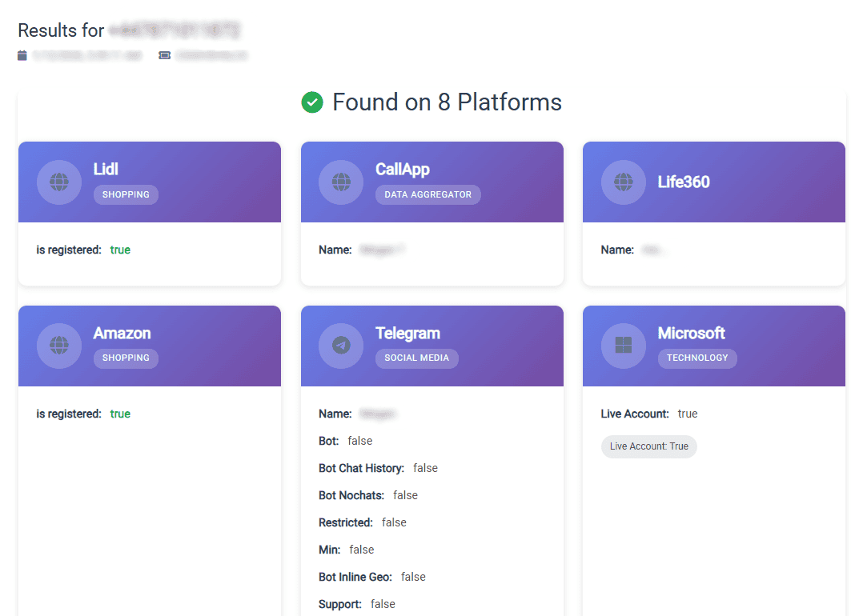The width and height of the screenshot is (863, 616).
Task: Click the Lidl is registered true value
Action: 120,250
